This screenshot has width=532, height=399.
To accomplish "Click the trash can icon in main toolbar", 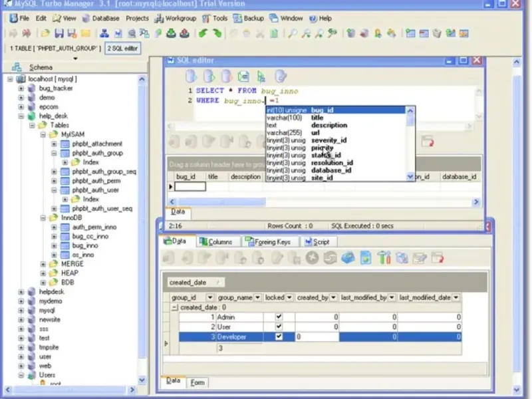I will click(438, 34).
